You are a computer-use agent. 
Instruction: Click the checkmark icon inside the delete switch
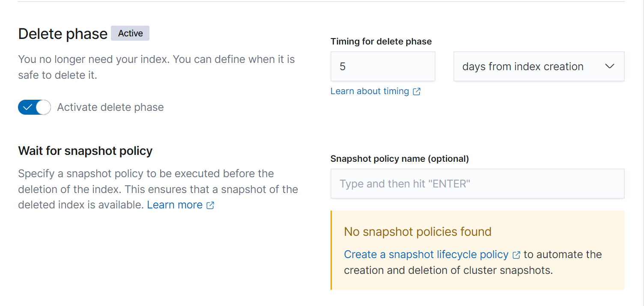27,107
